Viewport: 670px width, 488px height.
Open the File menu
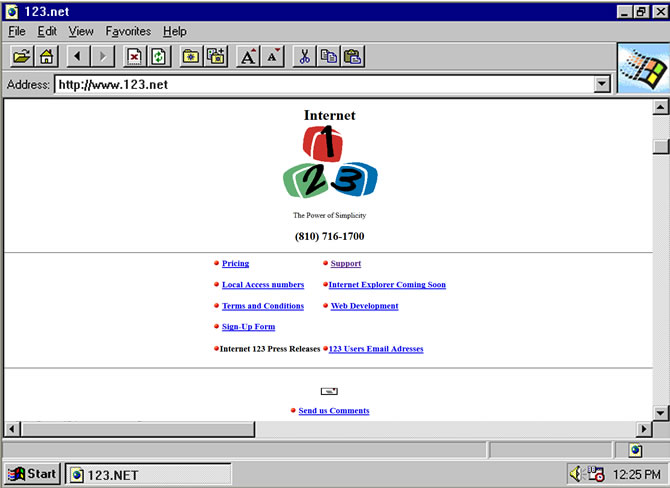[x=17, y=32]
